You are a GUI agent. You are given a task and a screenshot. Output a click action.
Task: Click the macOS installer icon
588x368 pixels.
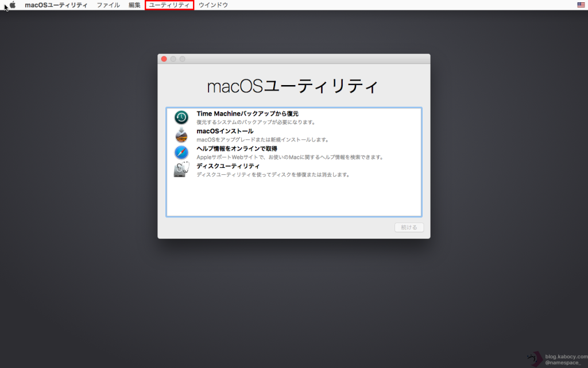point(181,135)
